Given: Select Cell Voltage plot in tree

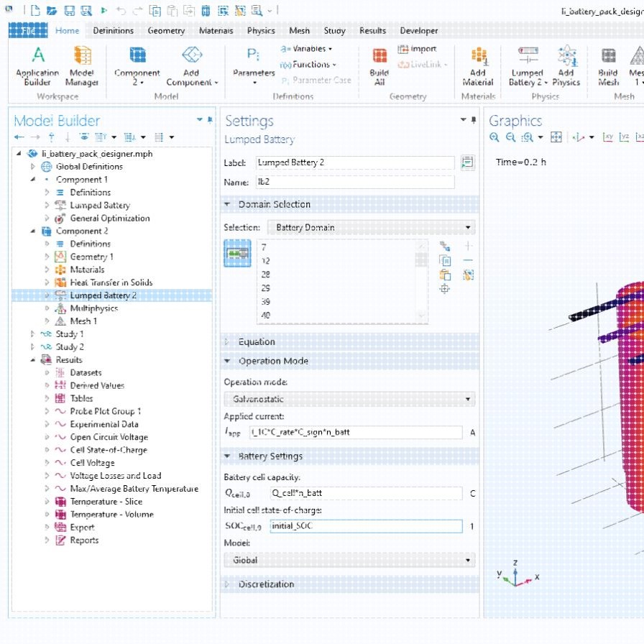Looking at the screenshot, I should (92, 463).
